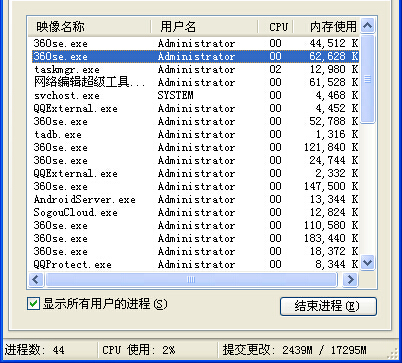Select the 网络编辑超级工具... process
Viewport: 402px width, 363px height.
[x=195, y=82]
